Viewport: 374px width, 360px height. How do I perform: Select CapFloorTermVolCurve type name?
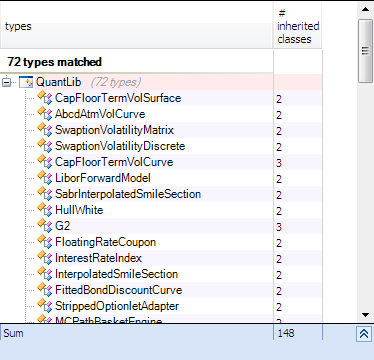coord(114,162)
